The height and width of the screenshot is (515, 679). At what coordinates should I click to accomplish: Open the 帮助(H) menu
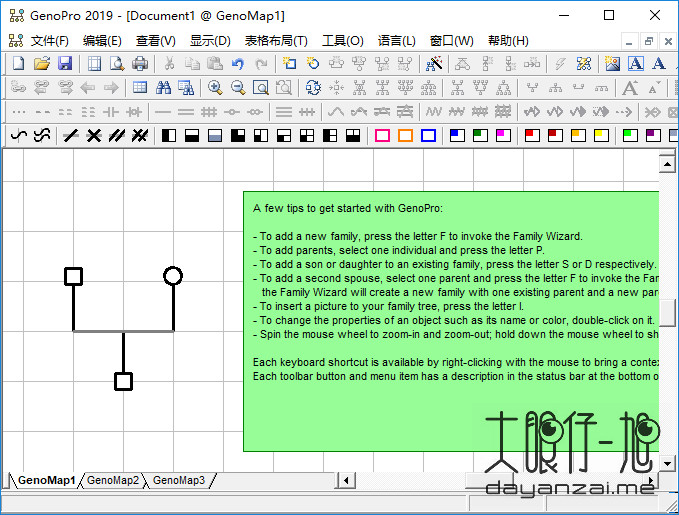pos(508,41)
